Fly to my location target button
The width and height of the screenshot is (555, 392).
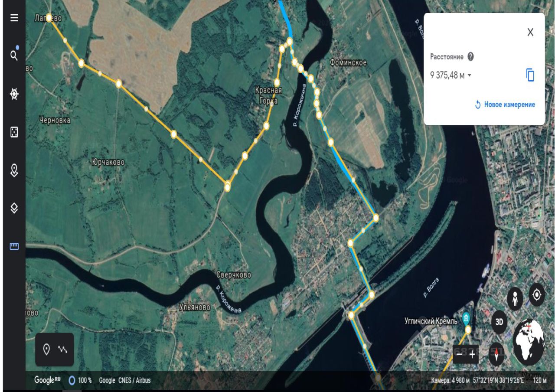click(537, 295)
